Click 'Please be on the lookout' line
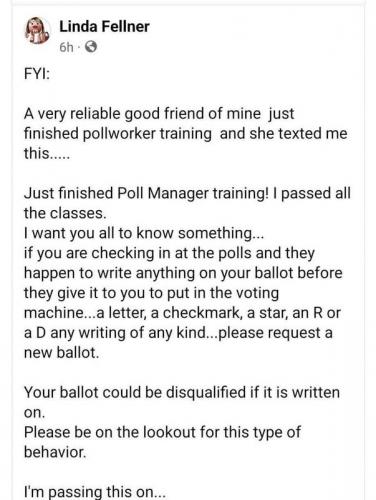Screen dimensions: 376x500 pos(162,432)
